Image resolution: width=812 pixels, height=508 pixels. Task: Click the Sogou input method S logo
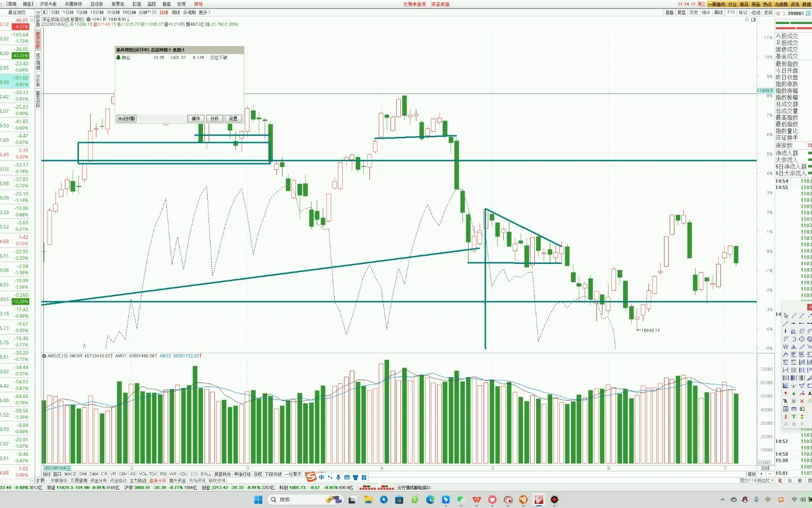pos(311,477)
